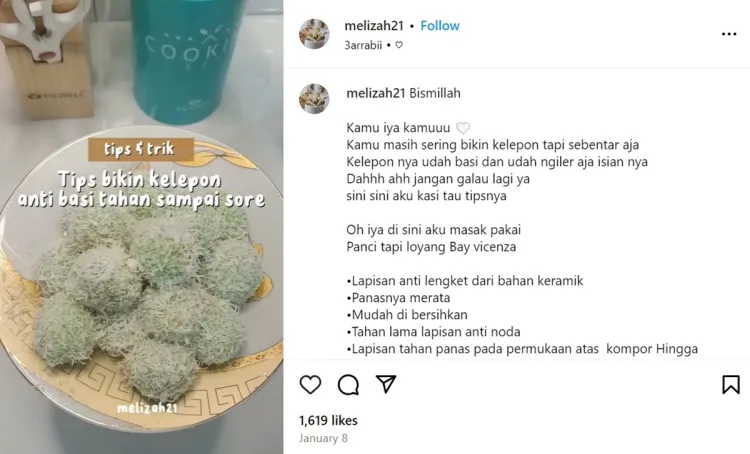View the 1,619 likes list
The height and width of the screenshot is (454, 750).
(328, 421)
